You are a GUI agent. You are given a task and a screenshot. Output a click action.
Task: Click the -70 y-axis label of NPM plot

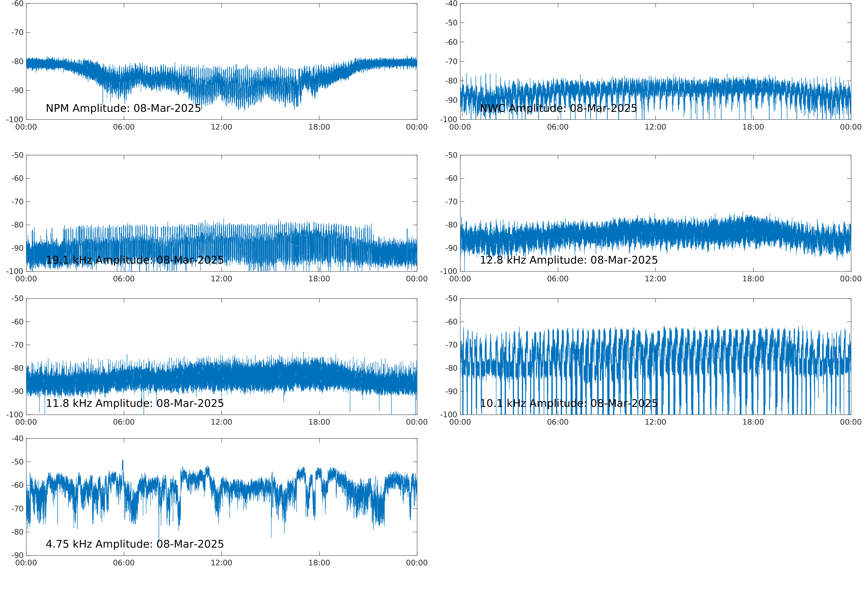click(x=17, y=33)
